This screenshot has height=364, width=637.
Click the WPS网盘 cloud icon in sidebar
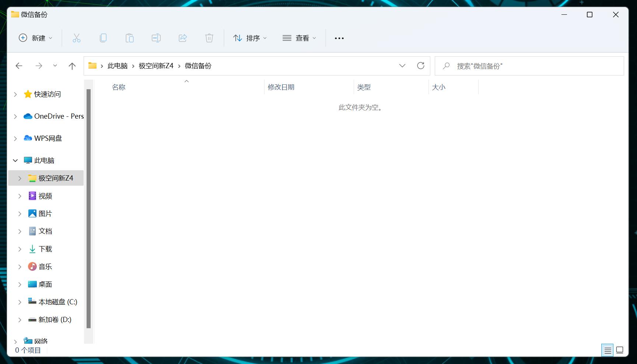(x=28, y=138)
